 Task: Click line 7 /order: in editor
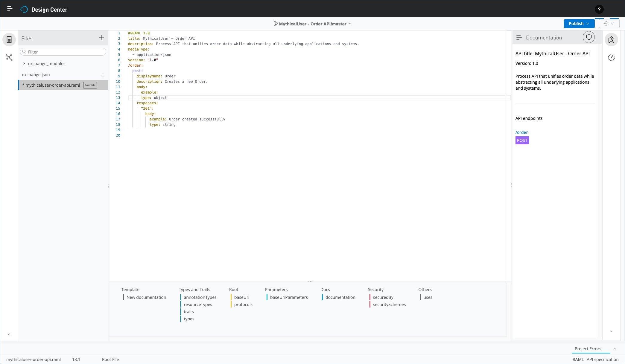point(136,65)
